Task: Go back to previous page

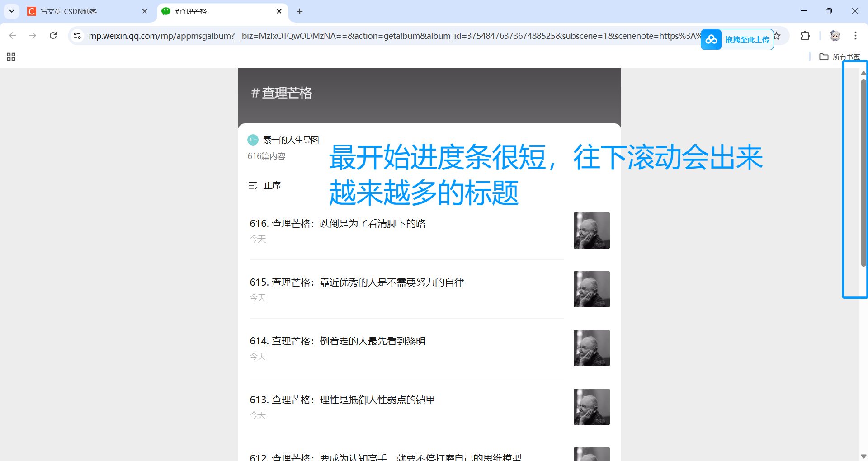Action: point(13,36)
